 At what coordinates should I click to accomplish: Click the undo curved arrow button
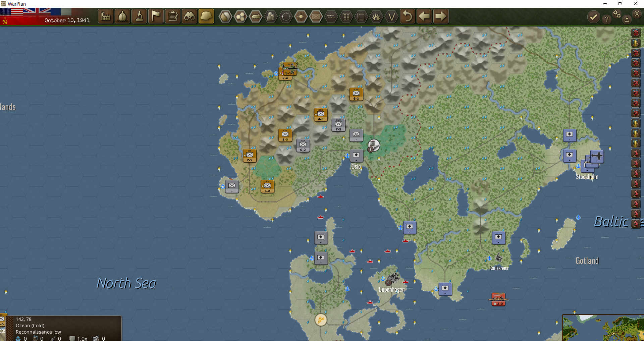coord(408,16)
